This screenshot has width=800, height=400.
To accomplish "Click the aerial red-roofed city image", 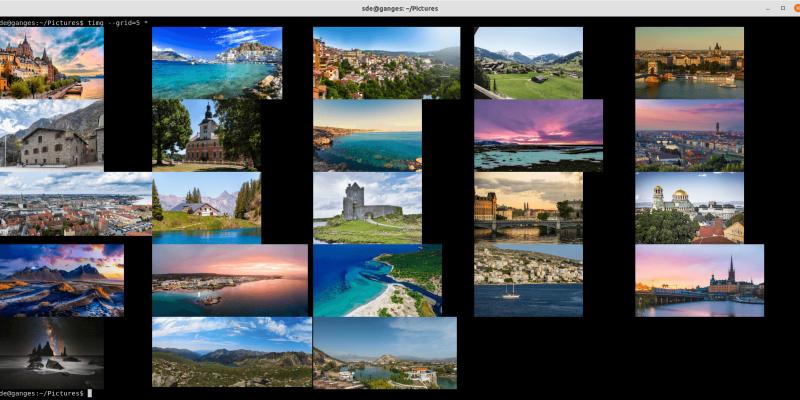I will coord(76,203).
